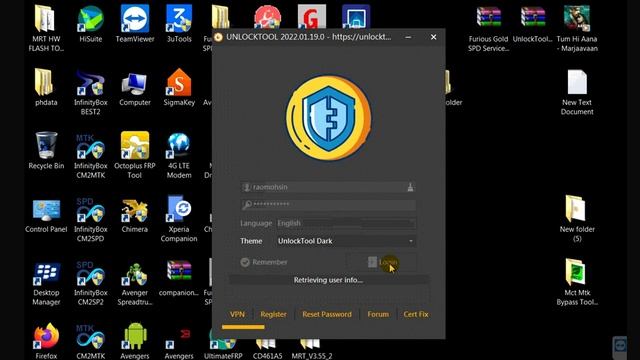Click the masked password field

pos(329,204)
